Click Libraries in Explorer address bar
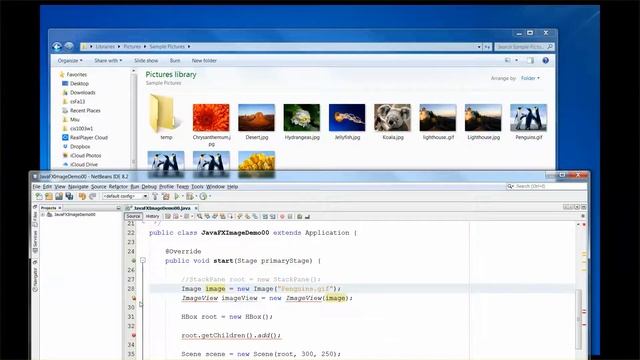 (105, 47)
